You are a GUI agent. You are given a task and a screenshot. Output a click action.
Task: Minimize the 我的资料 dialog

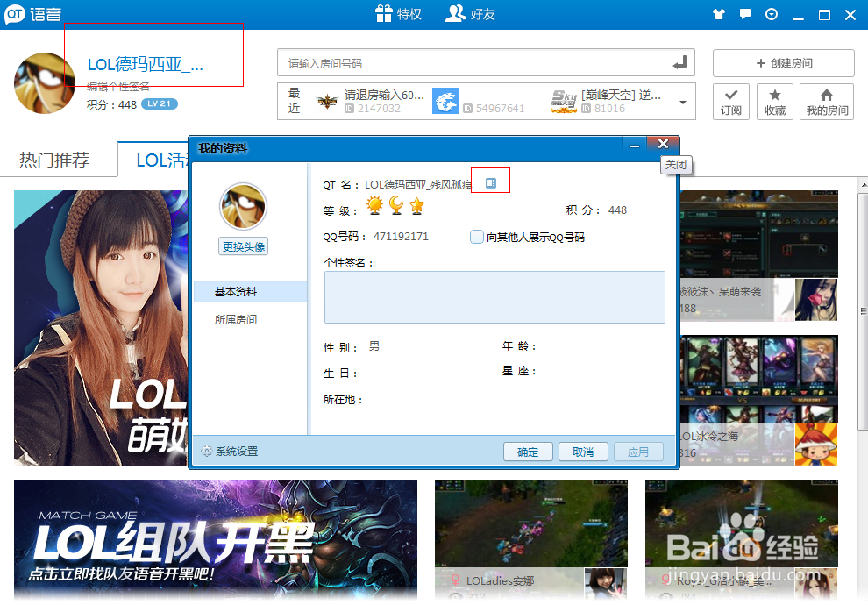(x=635, y=145)
